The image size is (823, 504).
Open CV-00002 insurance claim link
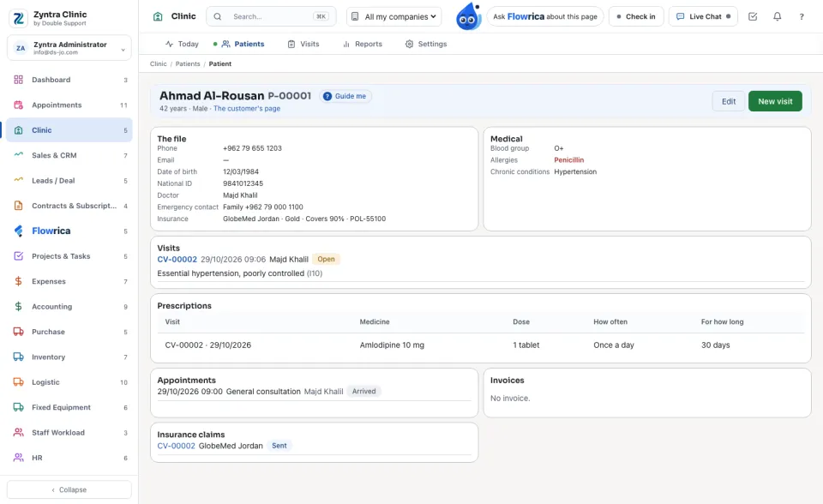[x=176, y=446]
